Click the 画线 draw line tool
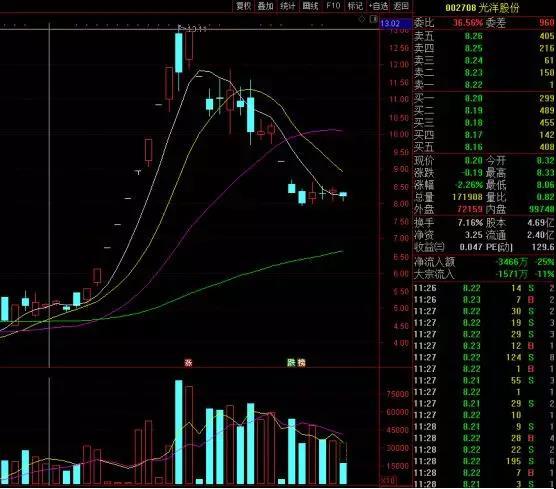Screen dimensions: 556x489 310,6
